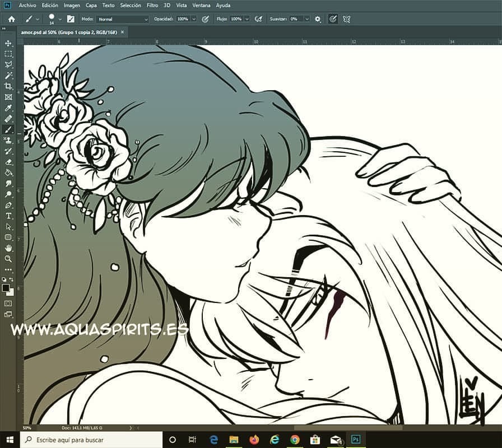Choose the Polygonal Lasso tool
502x448 pixels.
[8, 64]
